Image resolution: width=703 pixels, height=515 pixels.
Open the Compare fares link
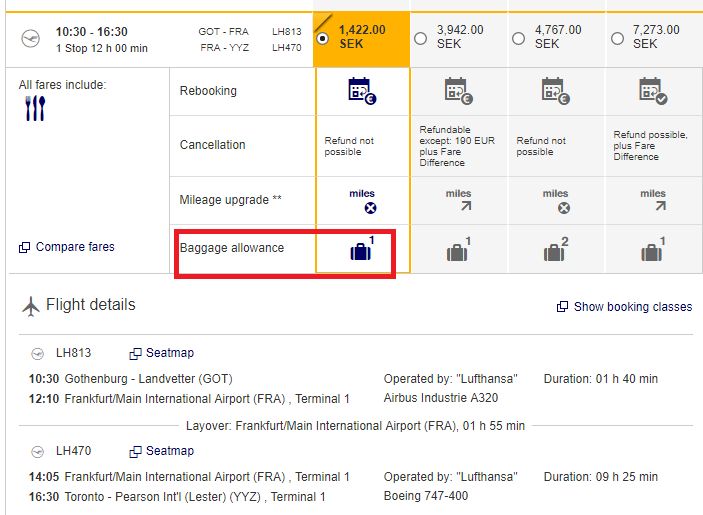(75, 247)
